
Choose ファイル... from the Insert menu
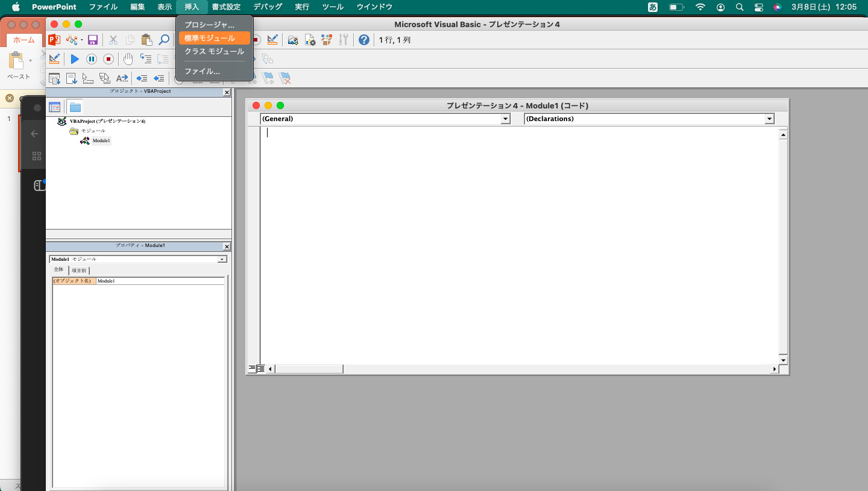pos(215,71)
